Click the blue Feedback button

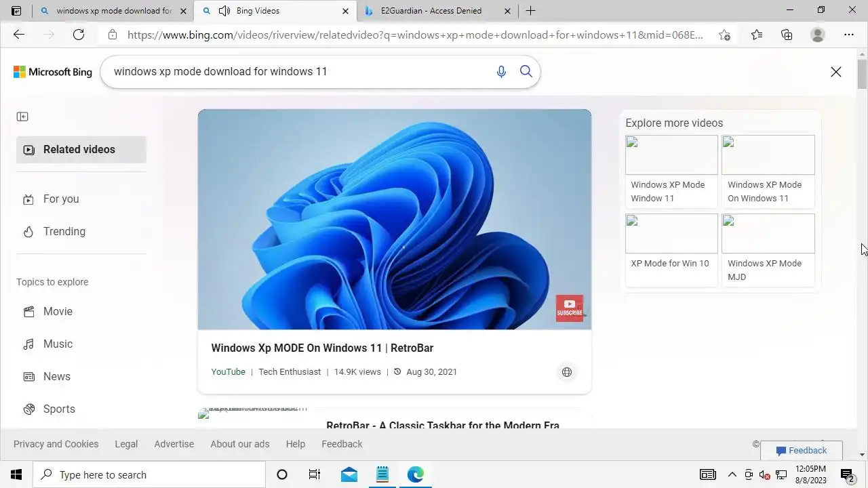802,450
